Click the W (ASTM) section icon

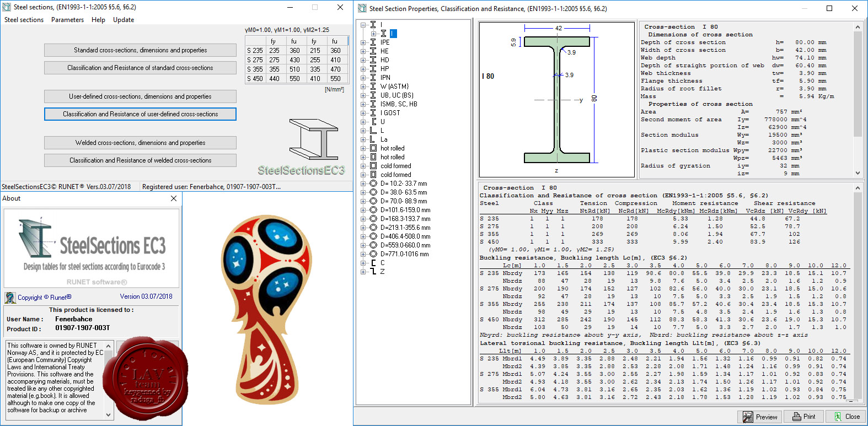coord(373,87)
